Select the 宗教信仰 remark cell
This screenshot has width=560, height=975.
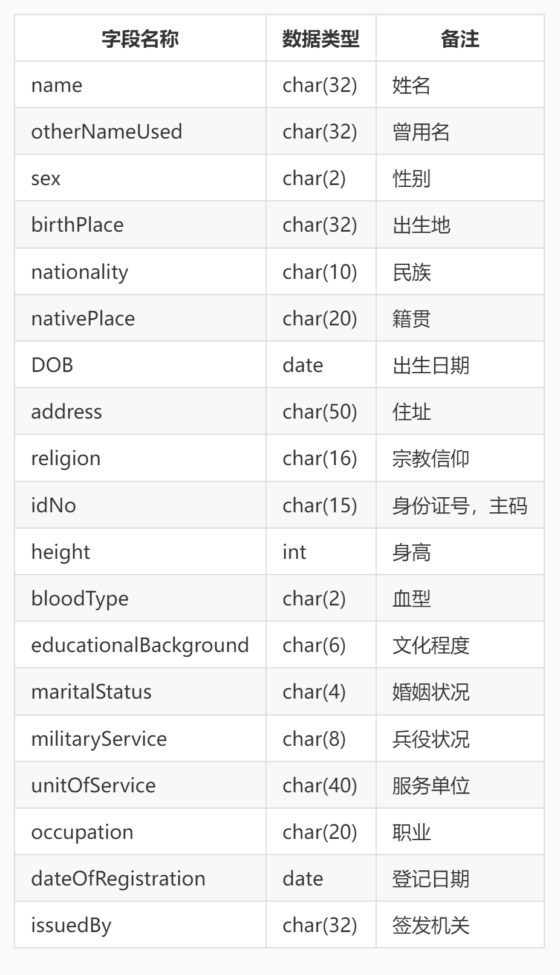(431, 458)
